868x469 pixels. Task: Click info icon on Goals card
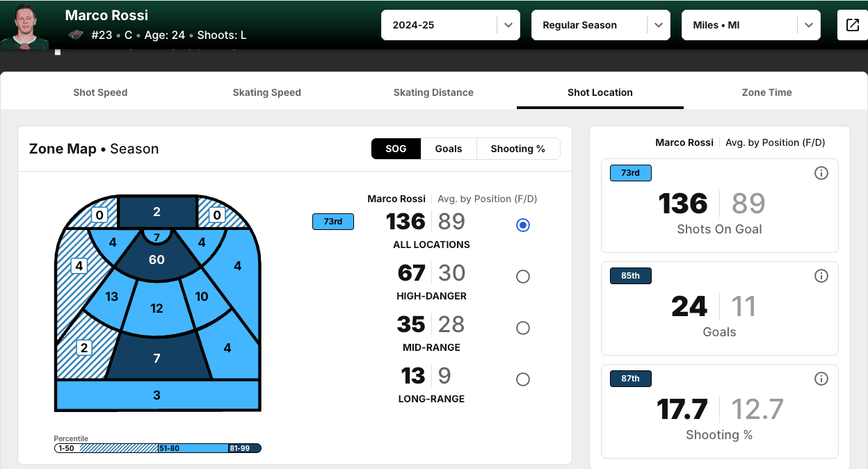[821, 276]
